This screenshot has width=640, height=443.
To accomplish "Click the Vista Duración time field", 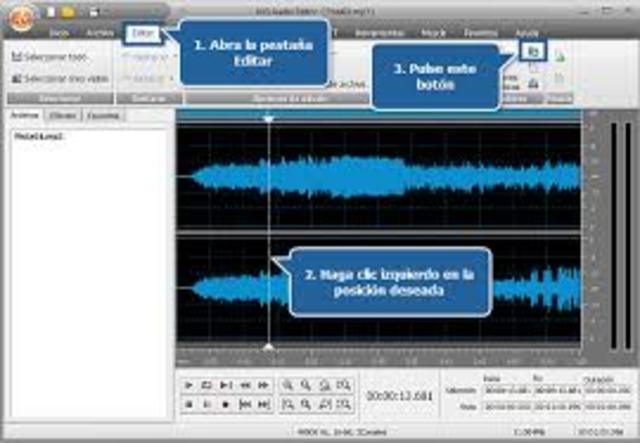I will click(608, 407).
